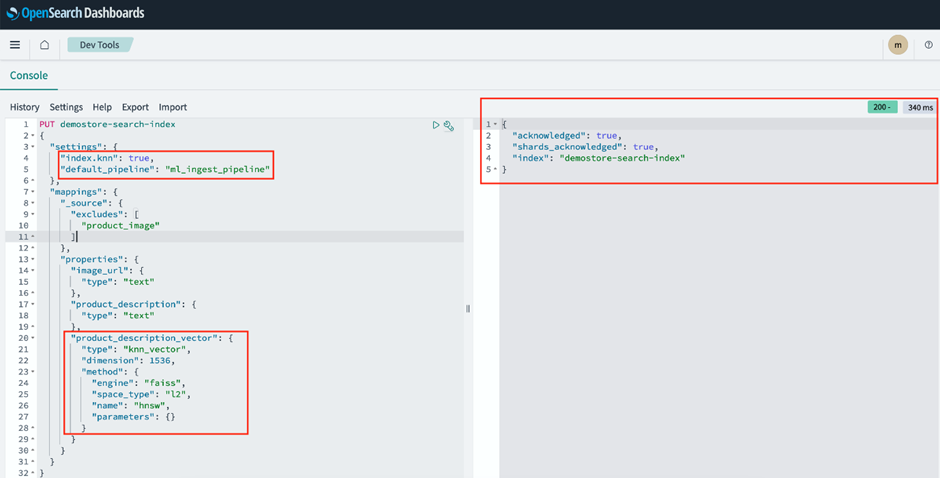Click the 200 status badge
This screenshot has width=940, height=478.
pyautogui.click(x=882, y=107)
